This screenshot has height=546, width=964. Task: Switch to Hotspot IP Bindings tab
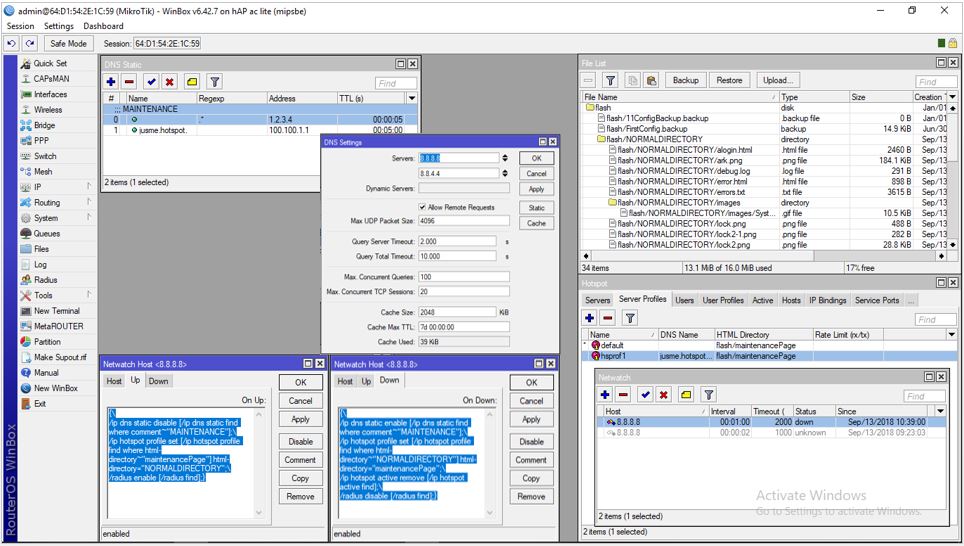tap(828, 300)
